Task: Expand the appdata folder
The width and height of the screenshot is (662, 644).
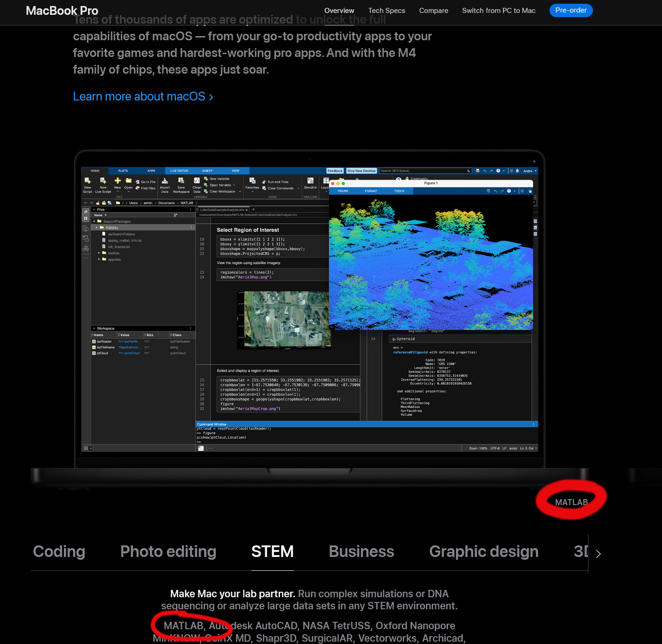Action: point(99,259)
